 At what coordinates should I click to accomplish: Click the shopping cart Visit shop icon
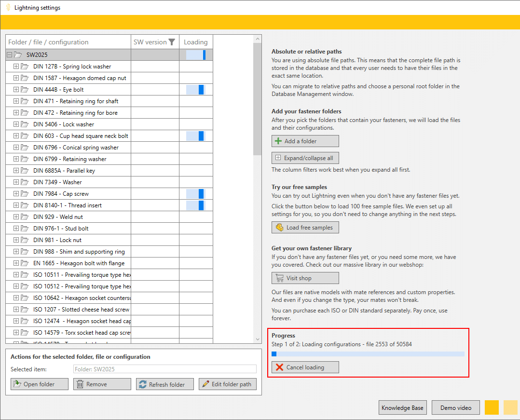279,278
